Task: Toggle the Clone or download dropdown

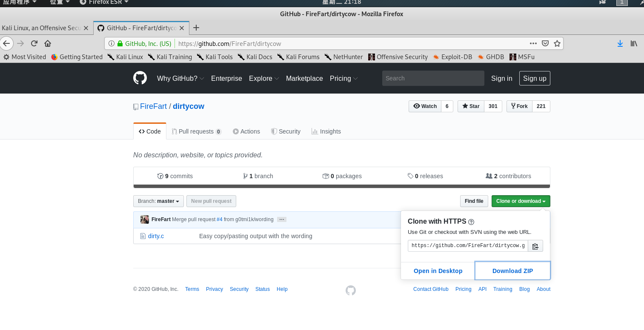Action: tap(521, 201)
